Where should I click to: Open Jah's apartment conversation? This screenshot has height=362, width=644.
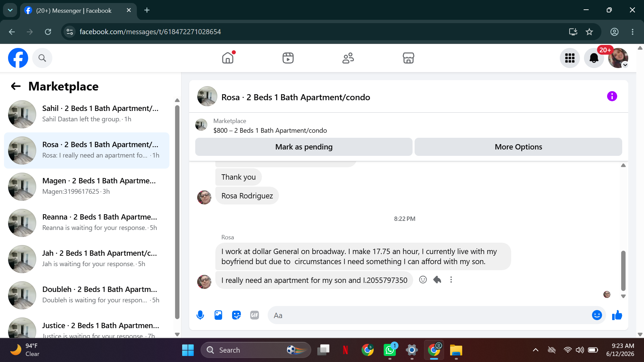click(x=87, y=259)
